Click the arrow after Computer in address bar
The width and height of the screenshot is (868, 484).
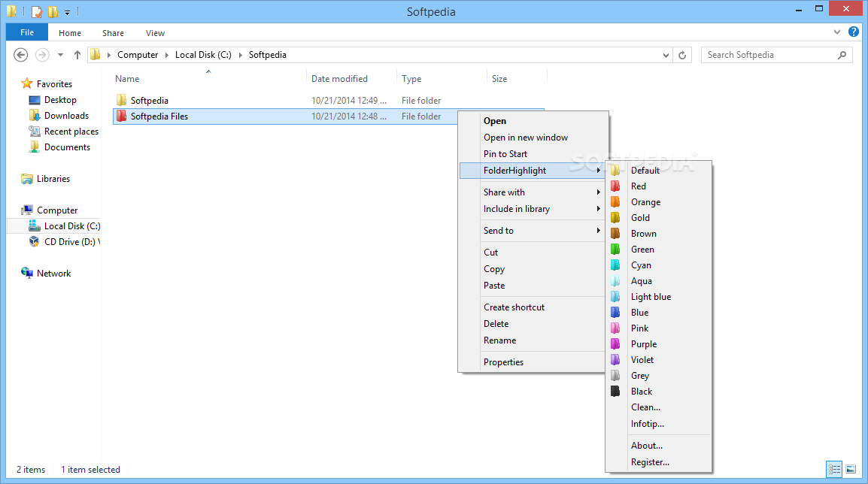(167, 55)
